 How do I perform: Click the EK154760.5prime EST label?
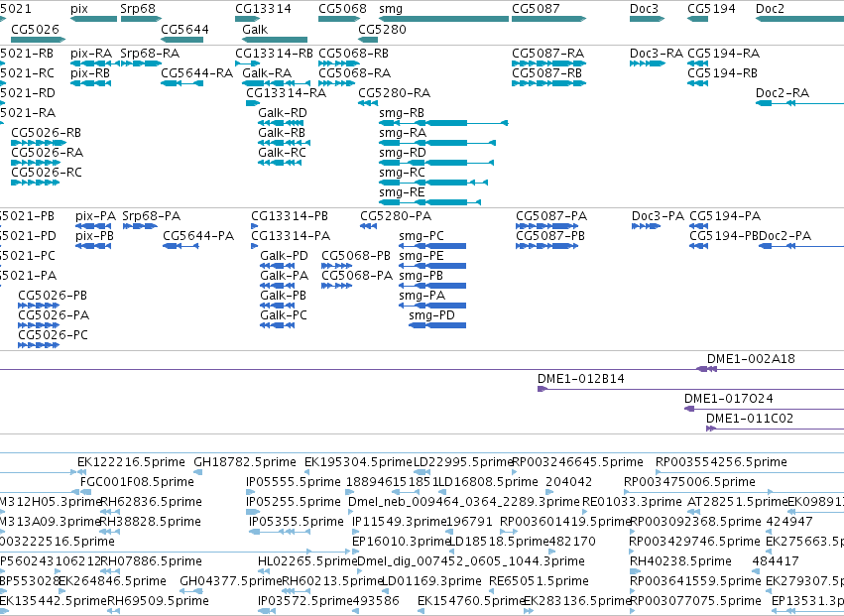point(471,601)
